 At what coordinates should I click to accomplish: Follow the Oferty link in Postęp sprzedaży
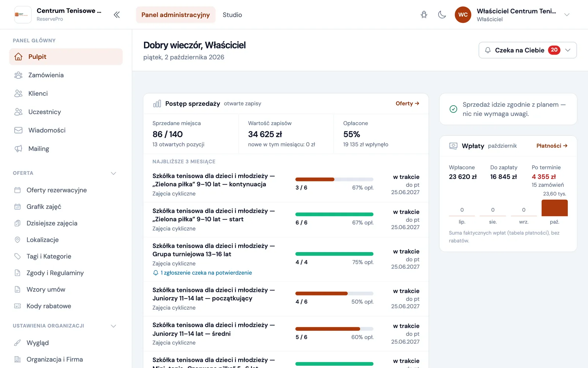[x=407, y=103]
